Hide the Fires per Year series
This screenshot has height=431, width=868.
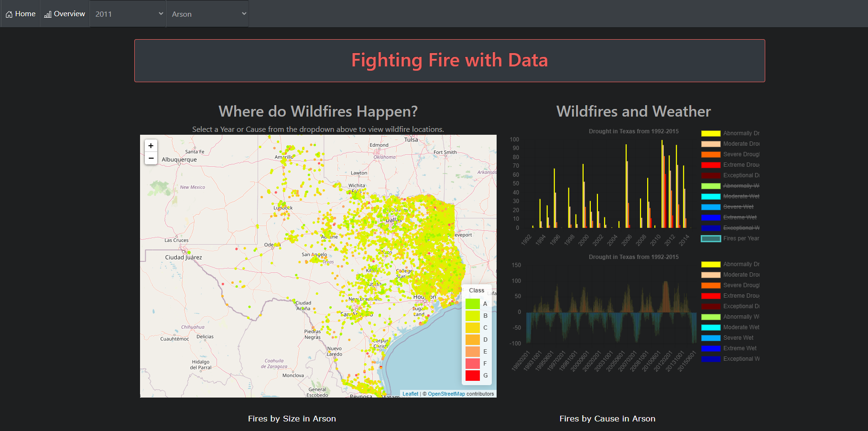click(741, 238)
